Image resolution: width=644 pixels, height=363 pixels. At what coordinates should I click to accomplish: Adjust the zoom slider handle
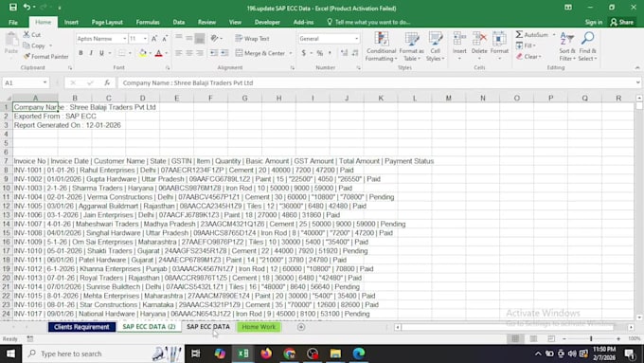(591, 338)
